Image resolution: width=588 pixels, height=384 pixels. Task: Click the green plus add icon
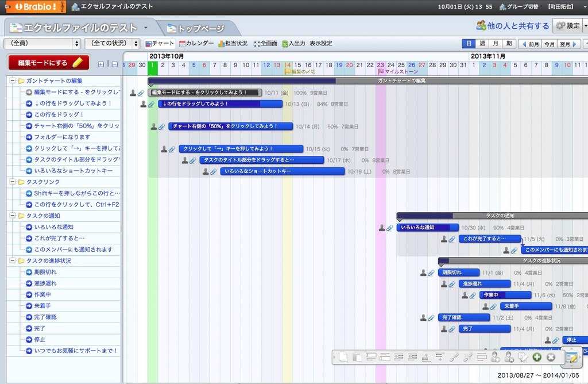[x=537, y=357]
